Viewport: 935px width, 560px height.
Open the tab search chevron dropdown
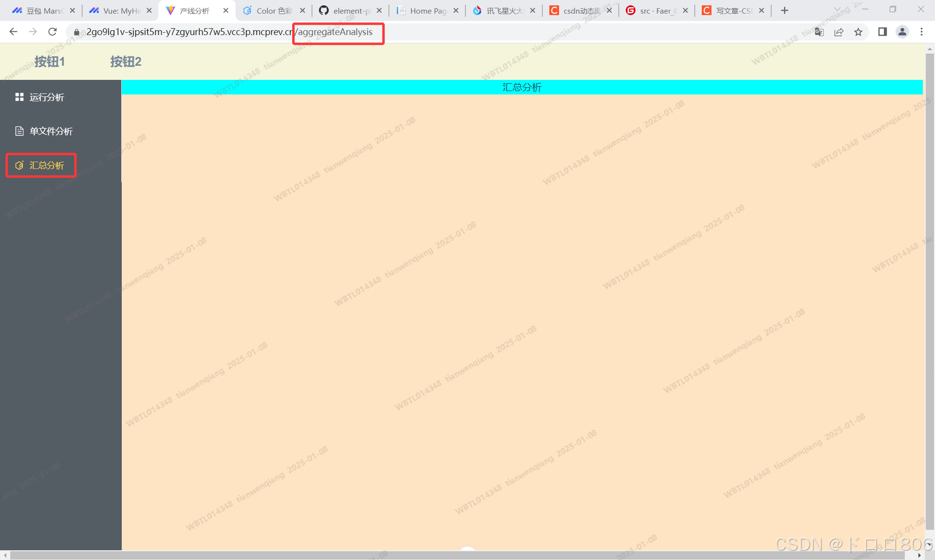click(837, 9)
